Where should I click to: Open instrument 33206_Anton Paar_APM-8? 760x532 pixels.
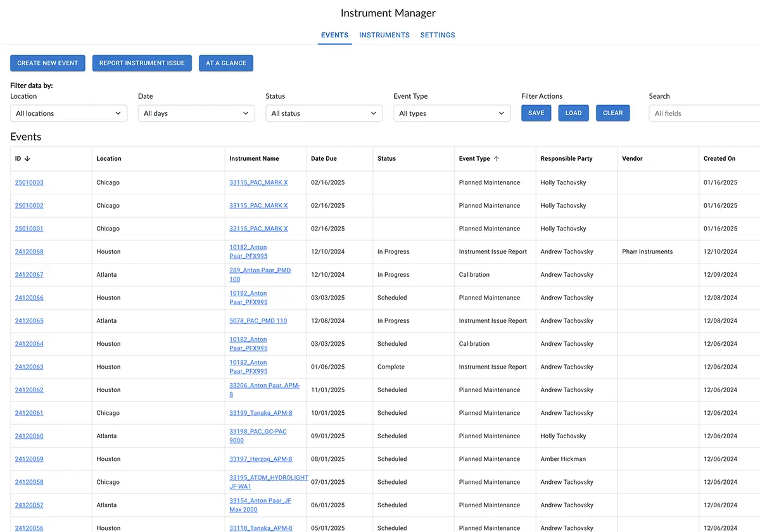pyautogui.click(x=265, y=390)
